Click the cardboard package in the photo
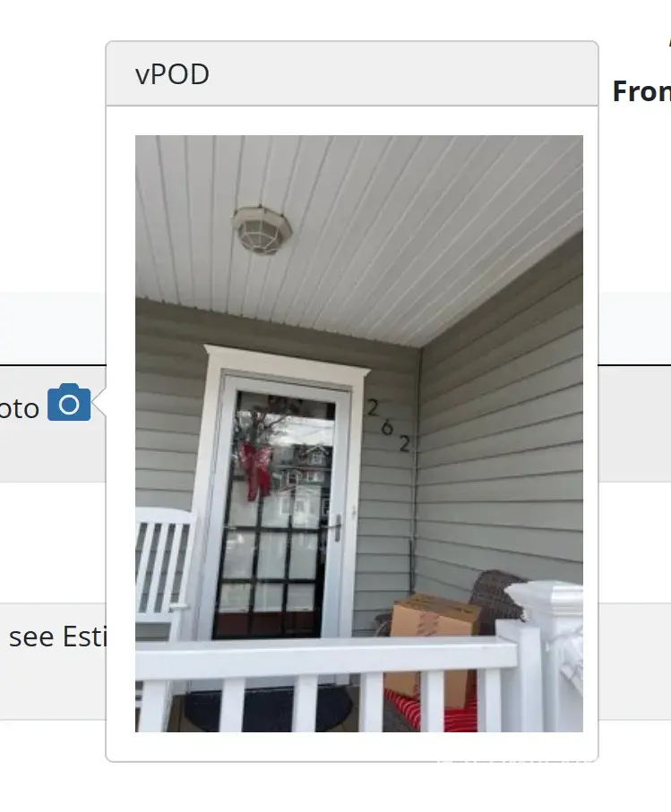The image size is (671, 812). point(434,646)
